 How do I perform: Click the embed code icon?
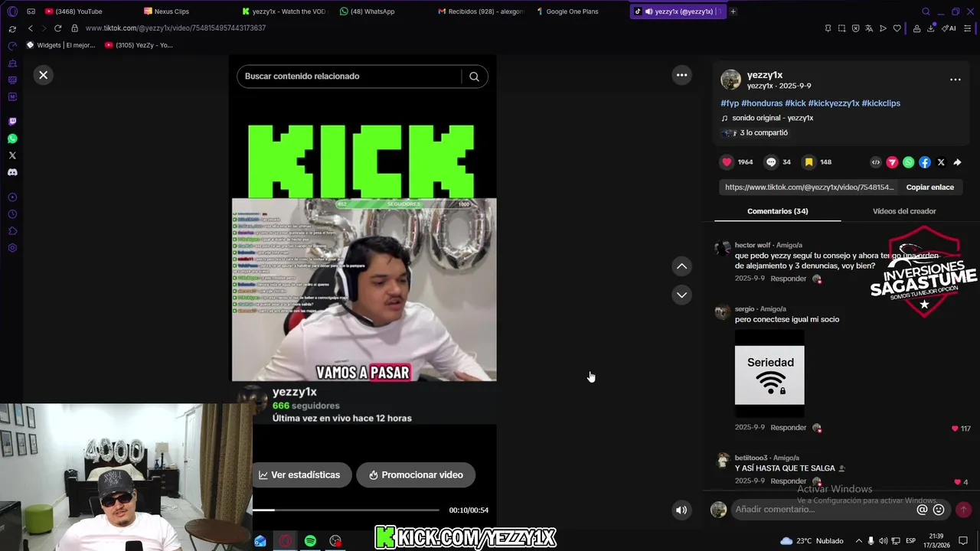pyautogui.click(x=876, y=162)
